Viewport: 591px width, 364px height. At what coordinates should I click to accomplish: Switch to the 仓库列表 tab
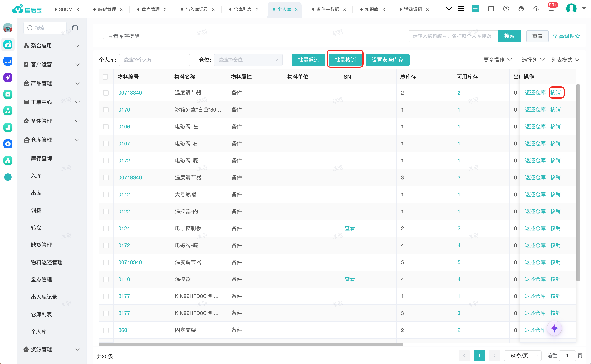pyautogui.click(x=243, y=9)
